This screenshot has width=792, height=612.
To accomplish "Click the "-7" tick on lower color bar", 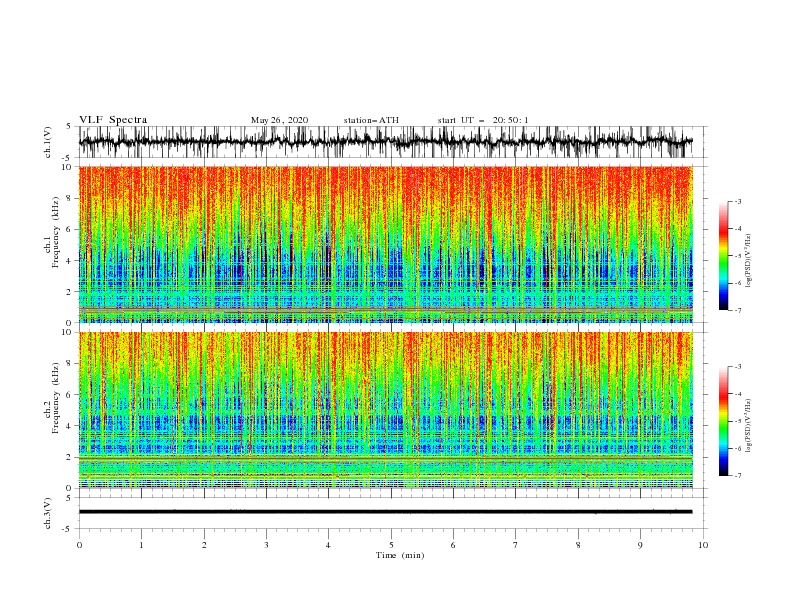I will [738, 476].
